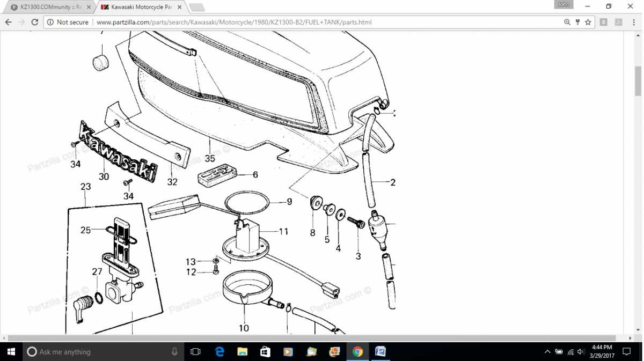Click the volume icon in system tray
Screen dimensions: 644x361
click(x=581, y=352)
